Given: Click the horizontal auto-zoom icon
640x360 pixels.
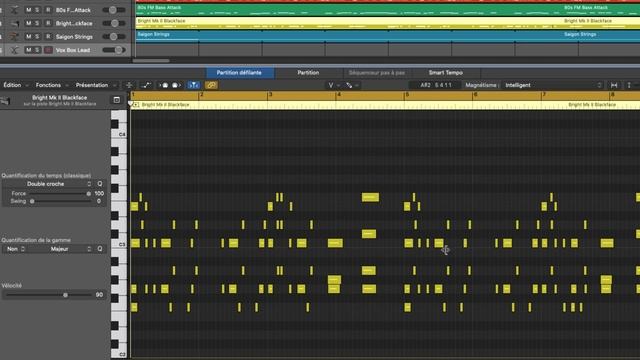Looking at the screenshot, I should tap(614, 85).
